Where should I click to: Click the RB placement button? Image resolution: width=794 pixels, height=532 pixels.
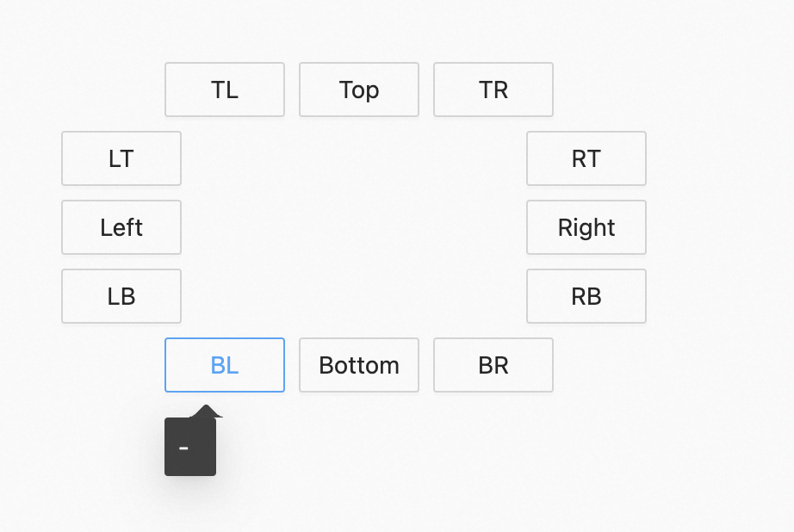[x=586, y=296]
